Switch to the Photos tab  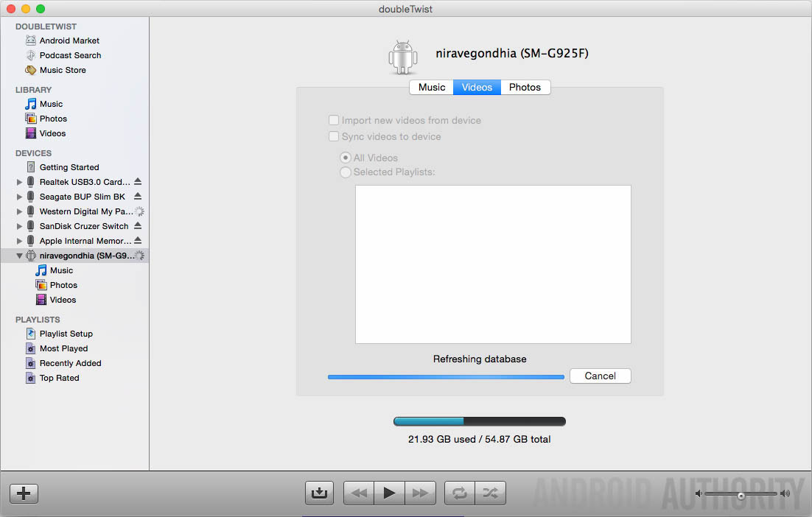tap(525, 88)
